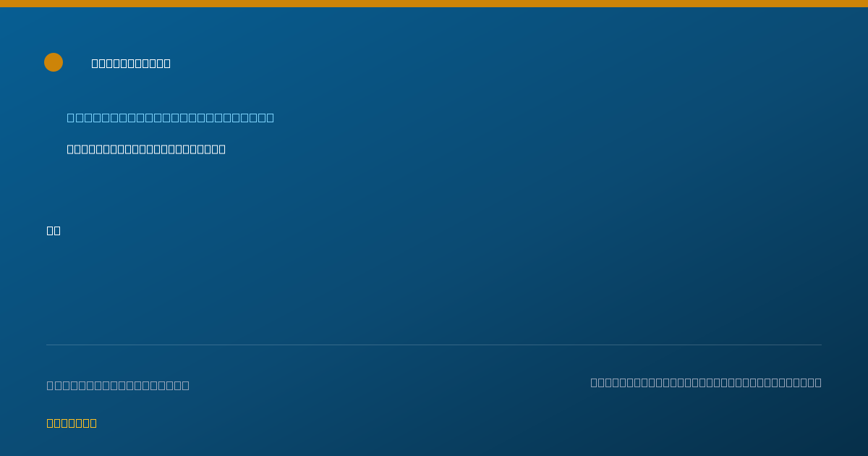Click the last character of the white subtitle

[221, 149]
